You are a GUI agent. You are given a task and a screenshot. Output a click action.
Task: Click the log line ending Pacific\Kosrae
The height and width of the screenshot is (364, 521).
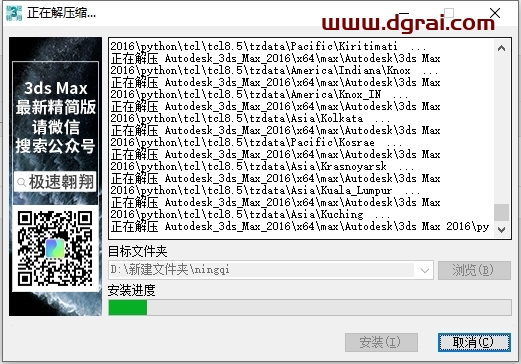(256, 142)
